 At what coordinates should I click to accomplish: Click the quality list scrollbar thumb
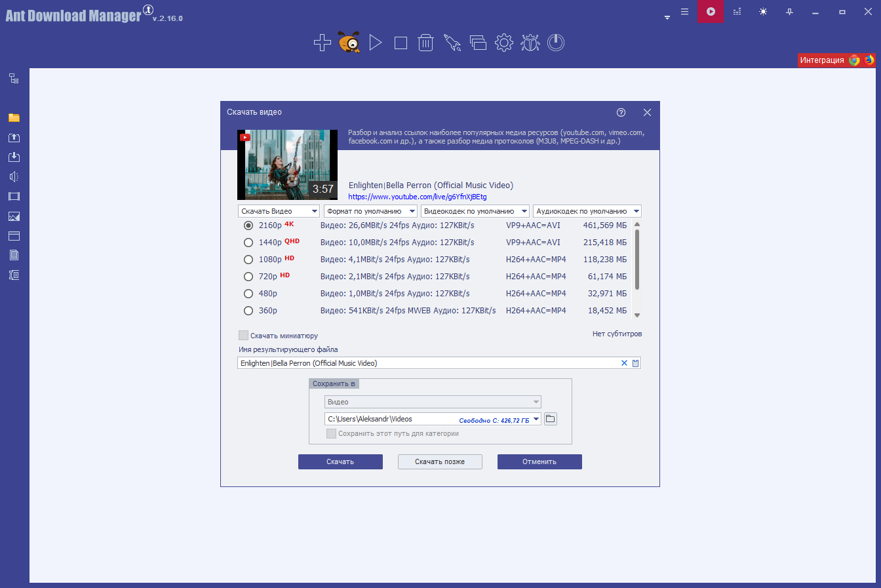point(637,260)
